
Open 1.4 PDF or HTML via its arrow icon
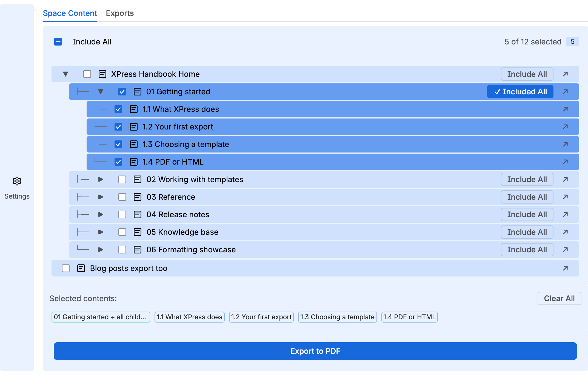tap(565, 162)
